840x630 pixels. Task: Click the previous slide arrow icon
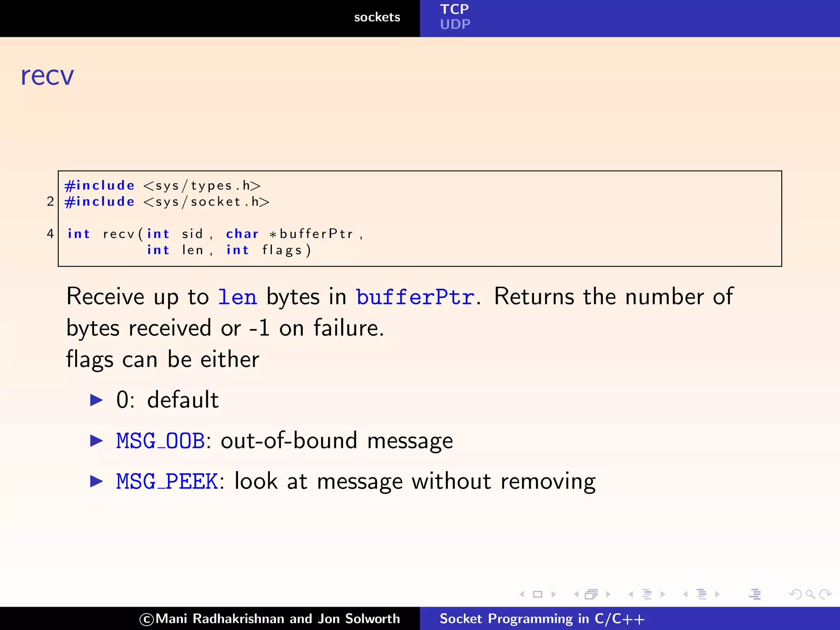point(522,594)
